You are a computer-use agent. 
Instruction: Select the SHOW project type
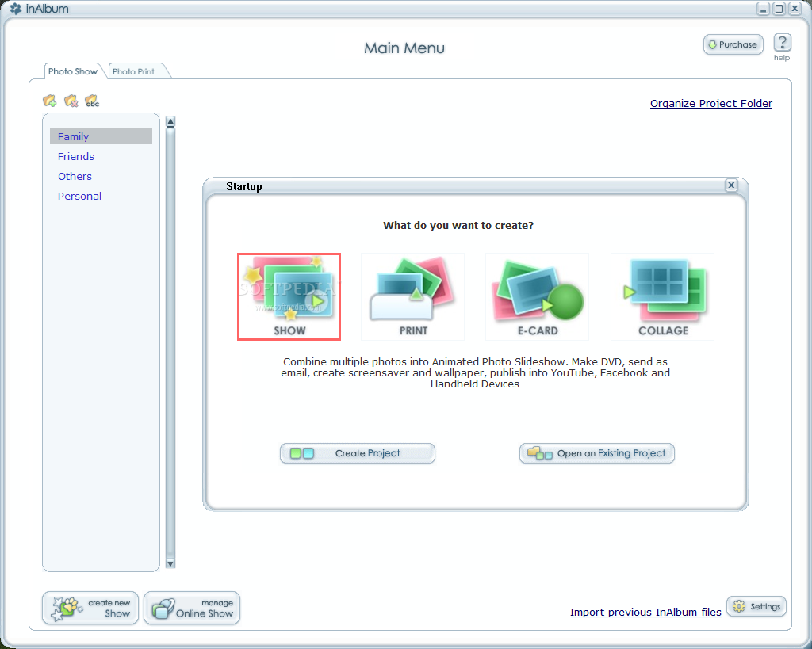coord(289,296)
